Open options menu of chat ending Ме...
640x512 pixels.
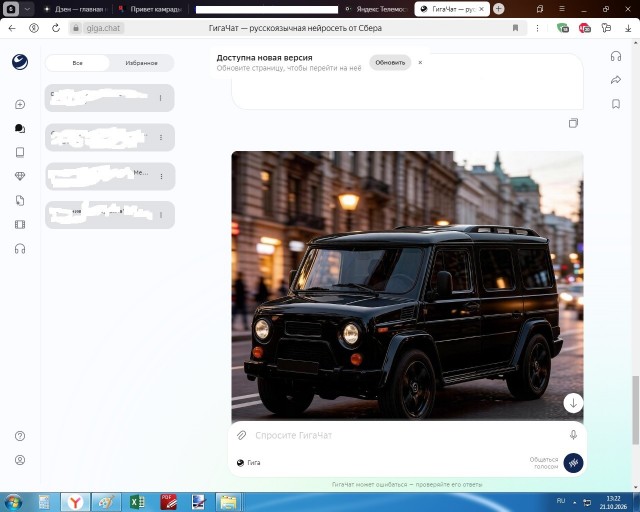tap(162, 176)
